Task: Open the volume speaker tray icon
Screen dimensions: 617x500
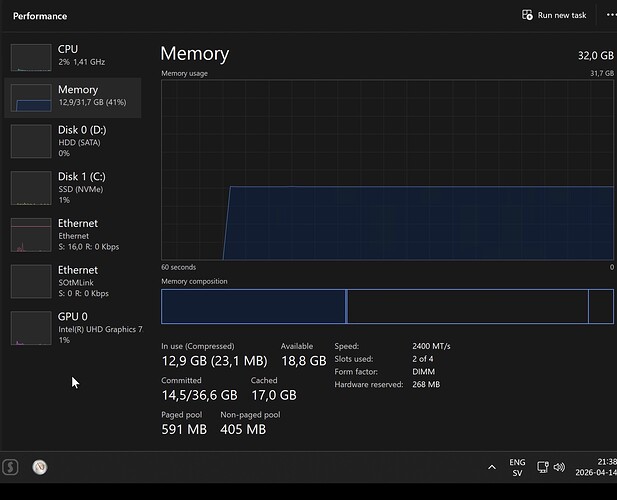Action: (559, 467)
